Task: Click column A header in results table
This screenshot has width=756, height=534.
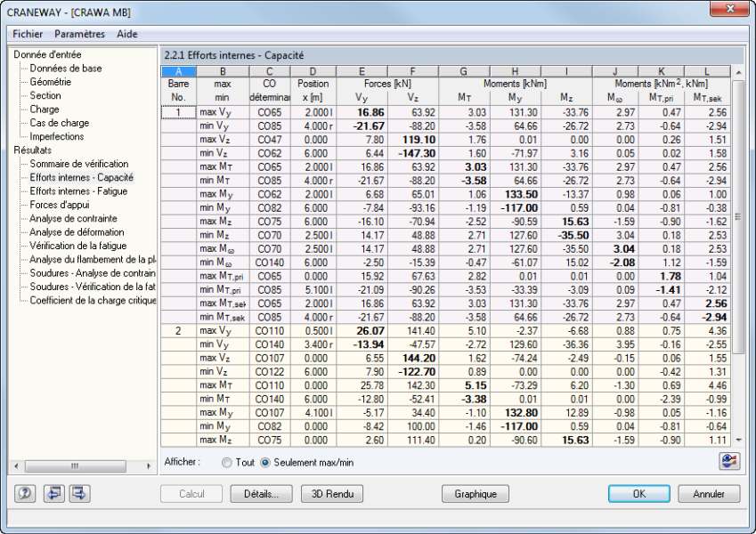Action: point(179,71)
